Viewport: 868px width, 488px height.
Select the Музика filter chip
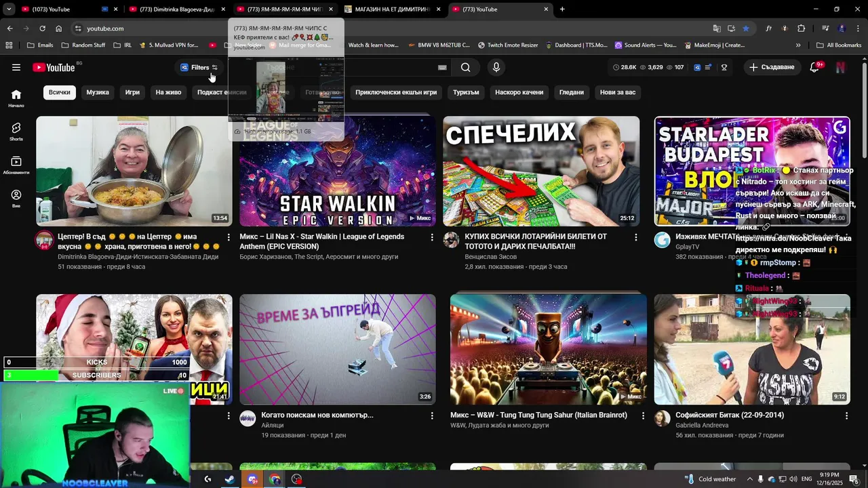click(x=98, y=92)
